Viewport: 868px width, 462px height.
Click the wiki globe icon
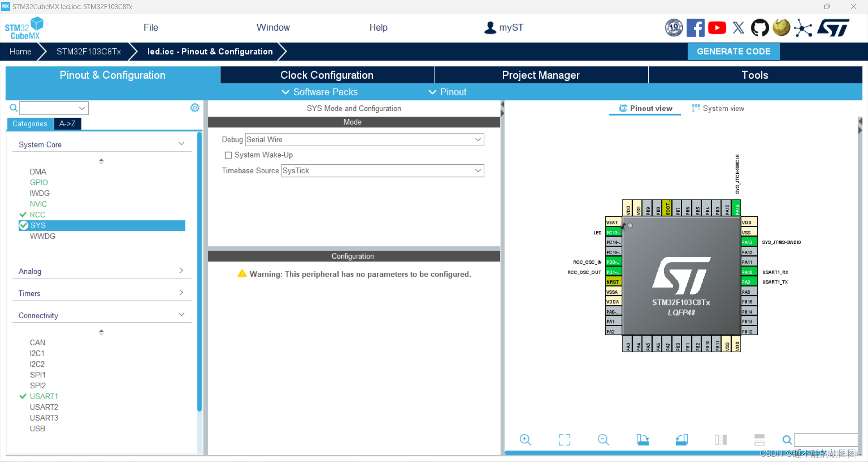pyautogui.click(x=781, y=27)
